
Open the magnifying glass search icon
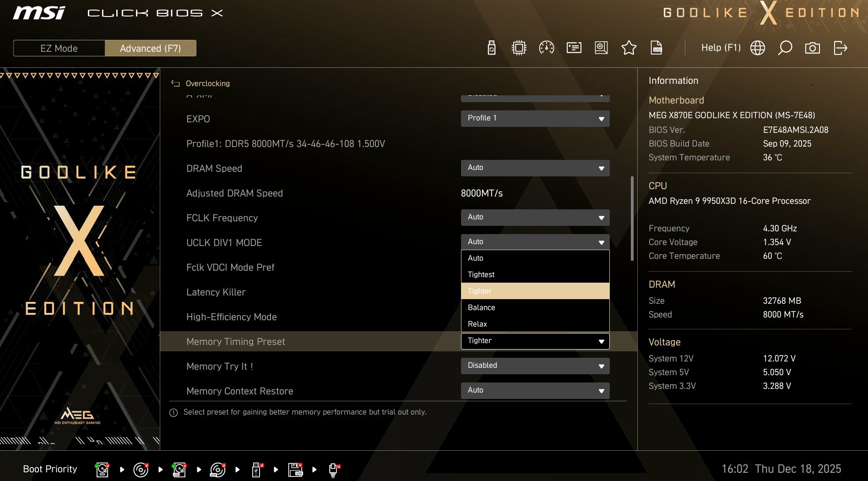pyautogui.click(x=785, y=48)
